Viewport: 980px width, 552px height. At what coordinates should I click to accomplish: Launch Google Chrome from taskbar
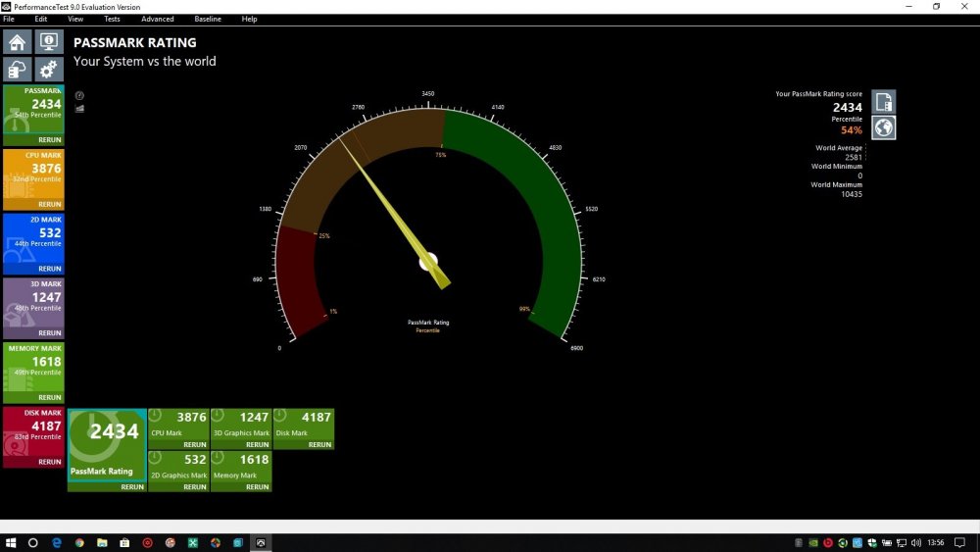pyautogui.click(x=79, y=542)
